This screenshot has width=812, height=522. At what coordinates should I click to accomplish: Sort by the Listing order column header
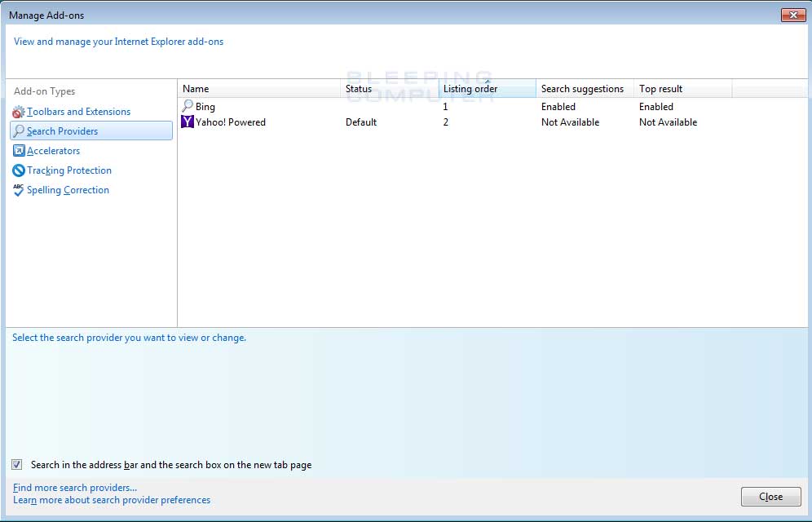coord(488,89)
